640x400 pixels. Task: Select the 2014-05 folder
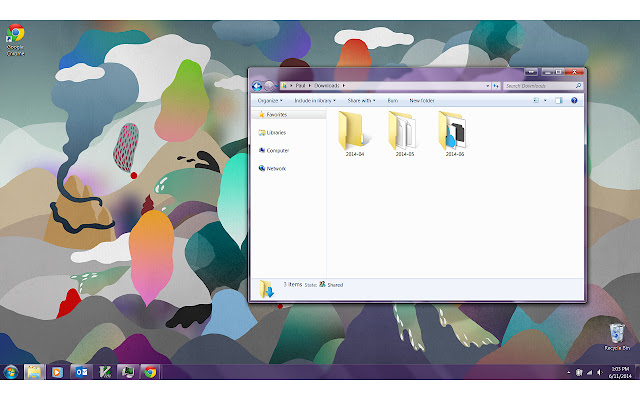pyautogui.click(x=405, y=131)
